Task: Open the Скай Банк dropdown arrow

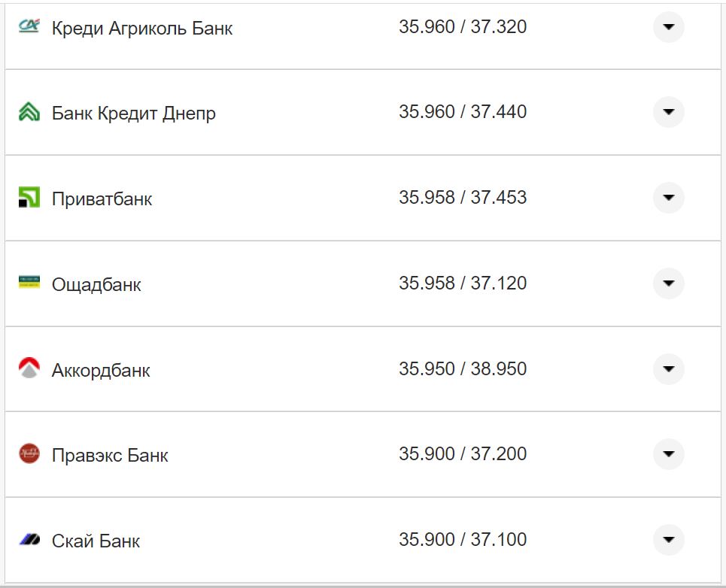Action: pyautogui.click(x=667, y=540)
